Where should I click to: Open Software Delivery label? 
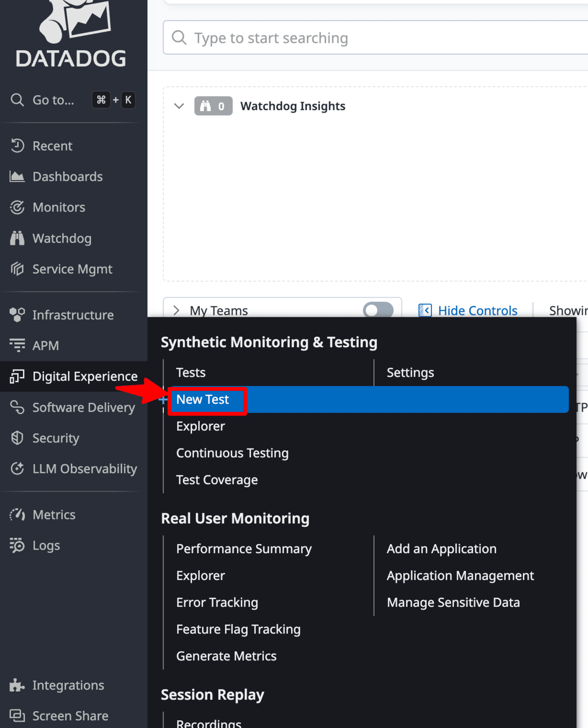click(84, 407)
